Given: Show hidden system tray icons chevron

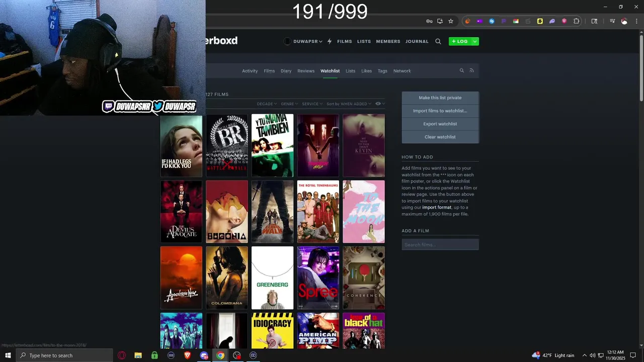Looking at the screenshot, I should [x=584, y=355].
